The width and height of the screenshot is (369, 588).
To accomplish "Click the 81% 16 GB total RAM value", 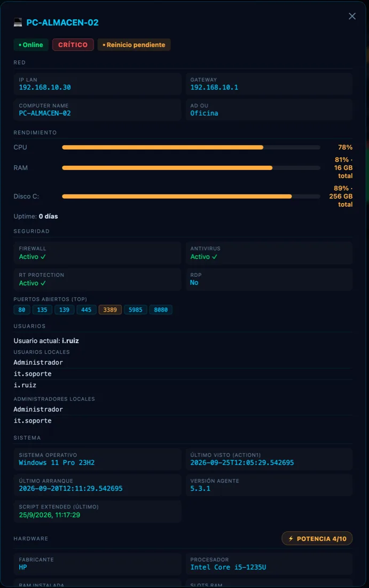I will pyautogui.click(x=343, y=168).
